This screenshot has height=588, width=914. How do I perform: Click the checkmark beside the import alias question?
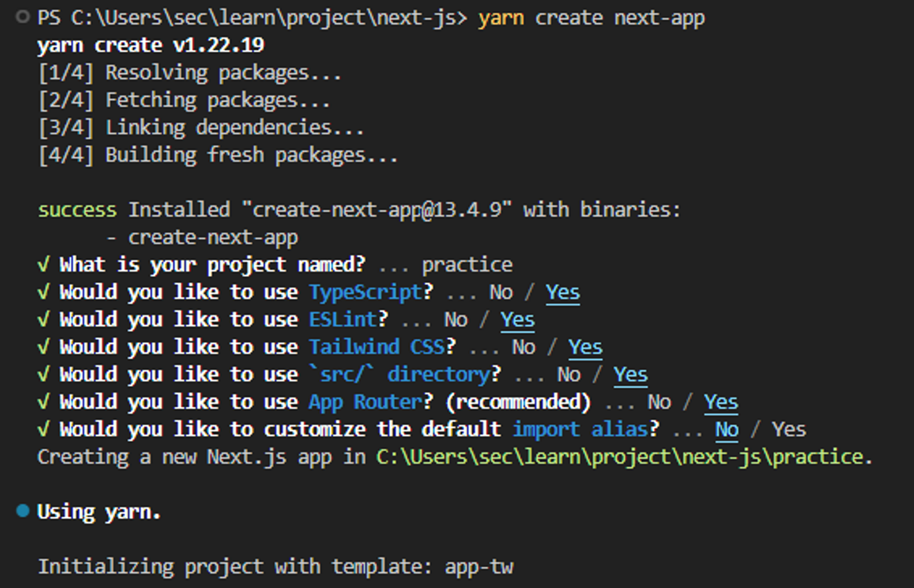(43, 429)
